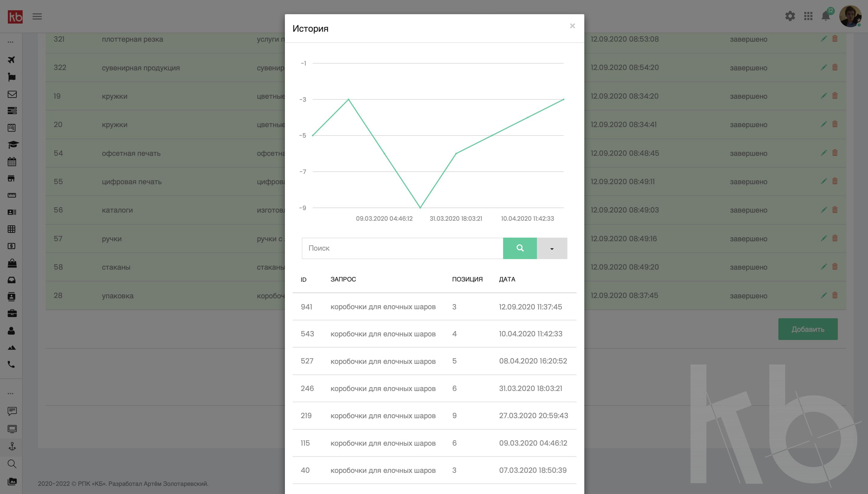The height and width of the screenshot is (494, 868).
Task: Open the inbox tray sidebar icon
Action: 11,280
